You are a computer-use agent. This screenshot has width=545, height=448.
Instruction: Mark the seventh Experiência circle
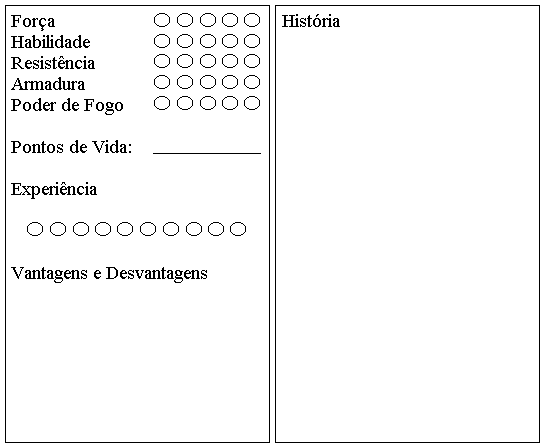[171, 229]
